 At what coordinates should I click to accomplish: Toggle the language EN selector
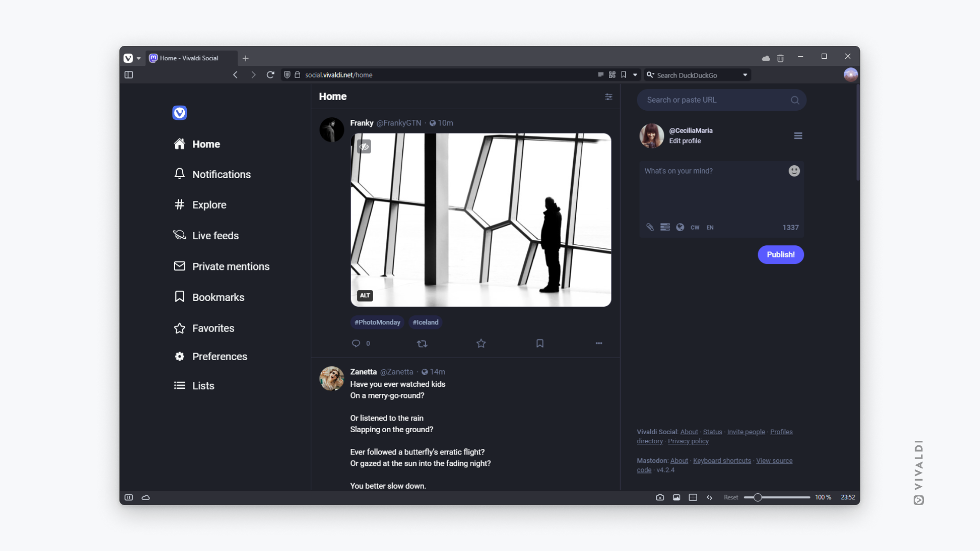click(709, 227)
